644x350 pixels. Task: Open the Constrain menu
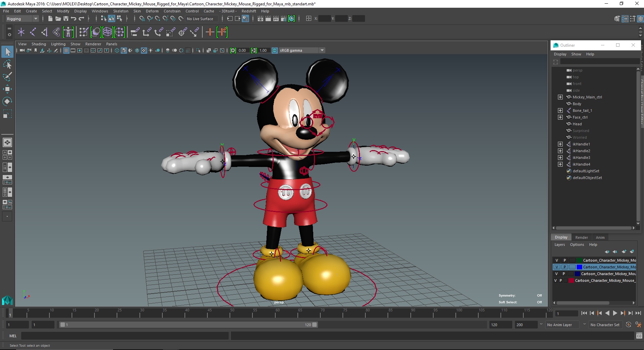[172, 11]
